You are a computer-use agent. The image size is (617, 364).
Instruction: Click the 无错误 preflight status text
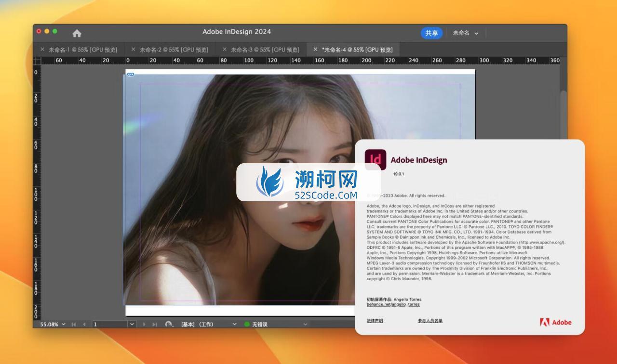pyautogui.click(x=260, y=324)
